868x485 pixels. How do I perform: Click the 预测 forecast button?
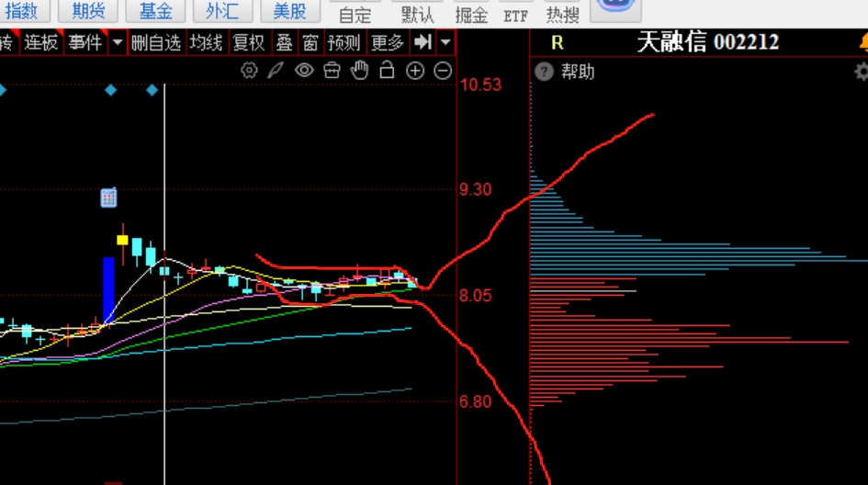344,42
